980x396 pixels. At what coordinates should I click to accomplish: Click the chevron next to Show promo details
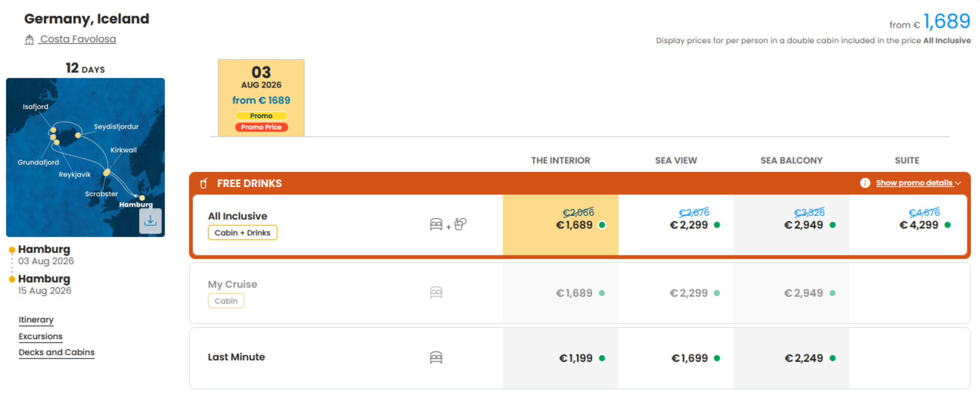pos(958,183)
